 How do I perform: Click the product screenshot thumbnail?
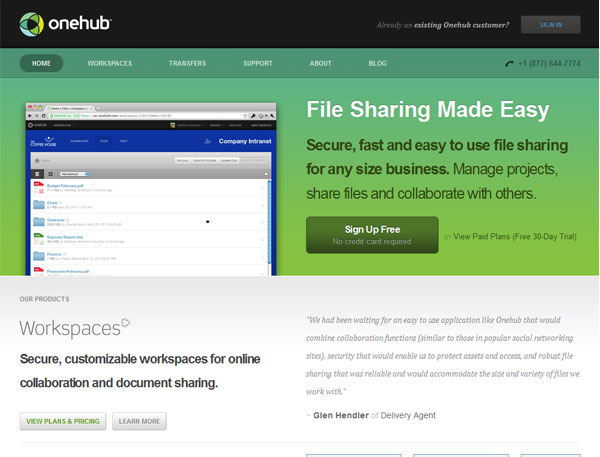[151, 189]
